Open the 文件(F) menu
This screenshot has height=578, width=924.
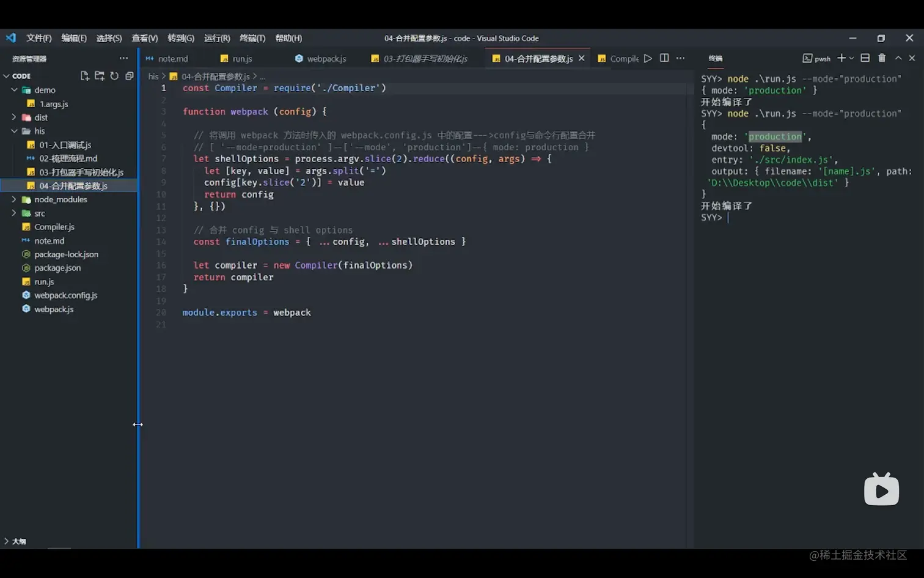[38, 38]
